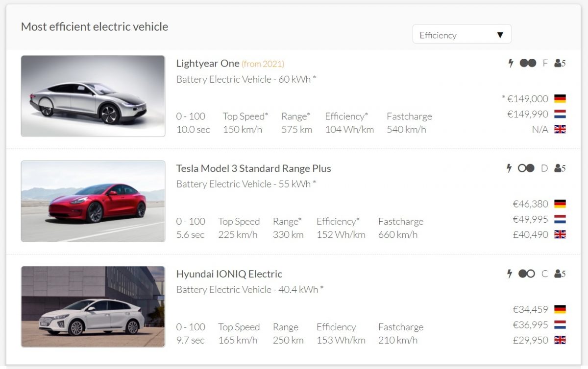Click the drivetrain wheels icon on Lightyear row
The image size is (588, 369).
click(x=528, y=63)
